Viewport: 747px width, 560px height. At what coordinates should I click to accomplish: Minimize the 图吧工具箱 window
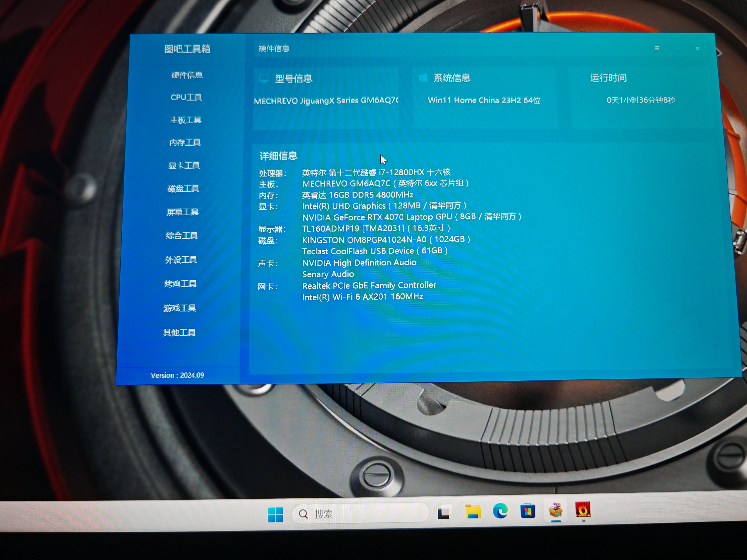point(677,49)
